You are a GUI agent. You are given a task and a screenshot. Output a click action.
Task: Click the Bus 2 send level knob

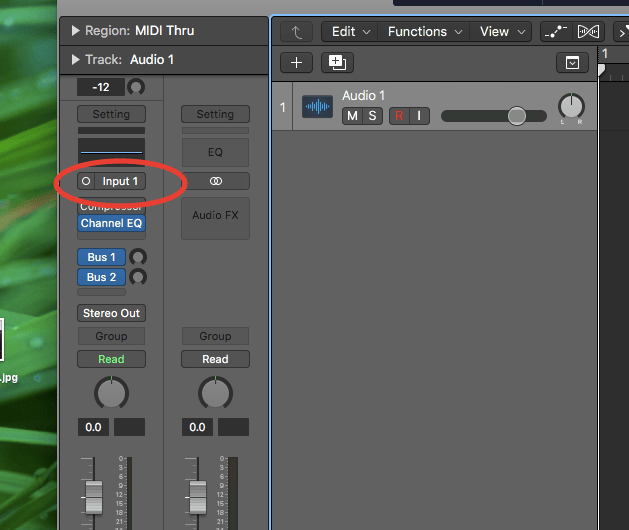tap(138, 277)
